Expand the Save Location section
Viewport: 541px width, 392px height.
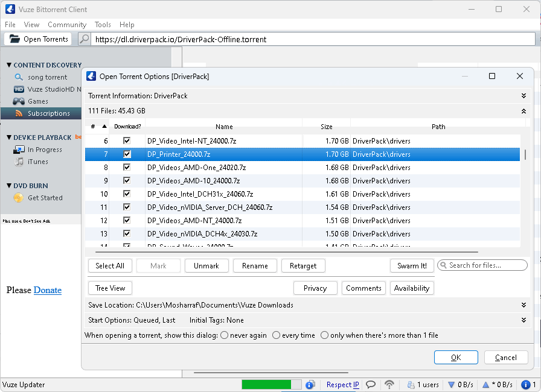coord(523,305)
